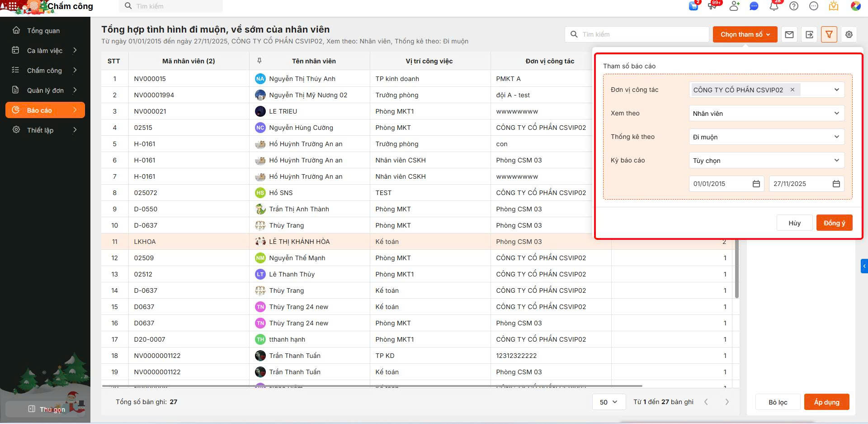Remove CÔNG TY CỔ PHẦN CSVIP02 tag
868x424 pixels.
(792, 90)
